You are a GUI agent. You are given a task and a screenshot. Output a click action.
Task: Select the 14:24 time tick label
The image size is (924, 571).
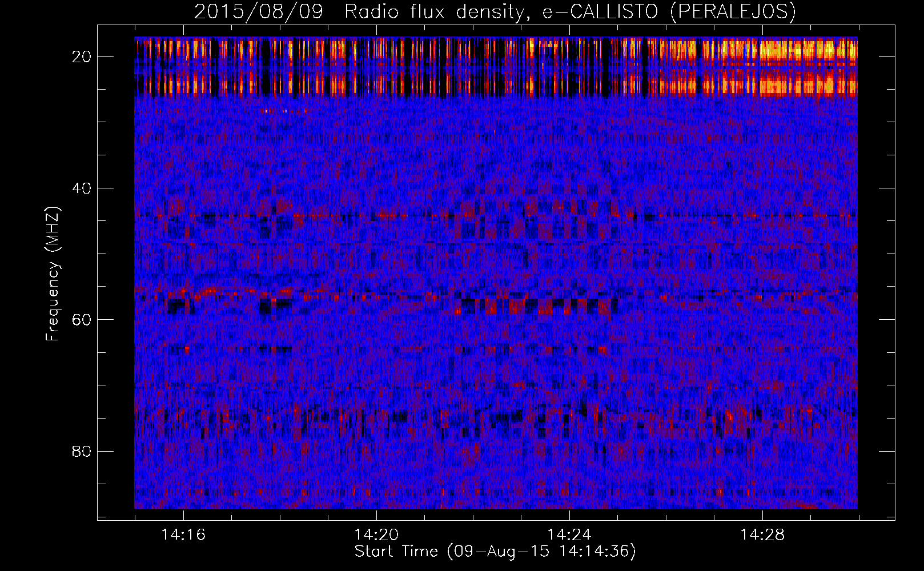[569, 535]
